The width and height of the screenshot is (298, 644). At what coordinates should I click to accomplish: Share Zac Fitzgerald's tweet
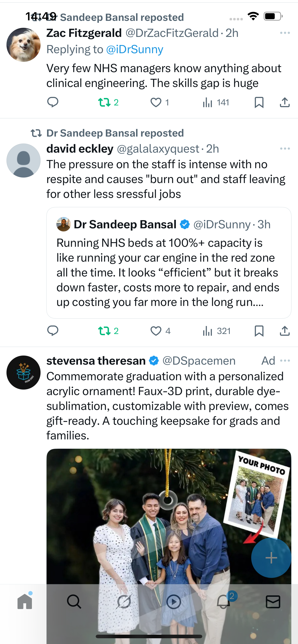pos(285,102)
